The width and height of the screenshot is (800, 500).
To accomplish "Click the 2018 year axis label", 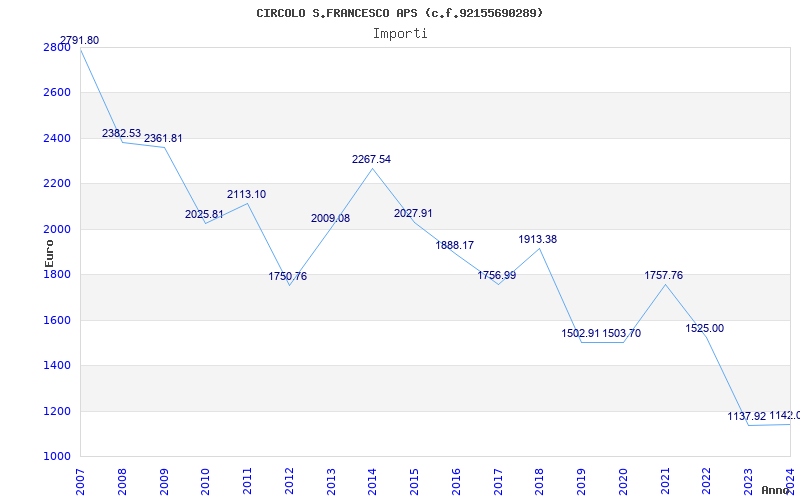I will [x=540, y=482].
